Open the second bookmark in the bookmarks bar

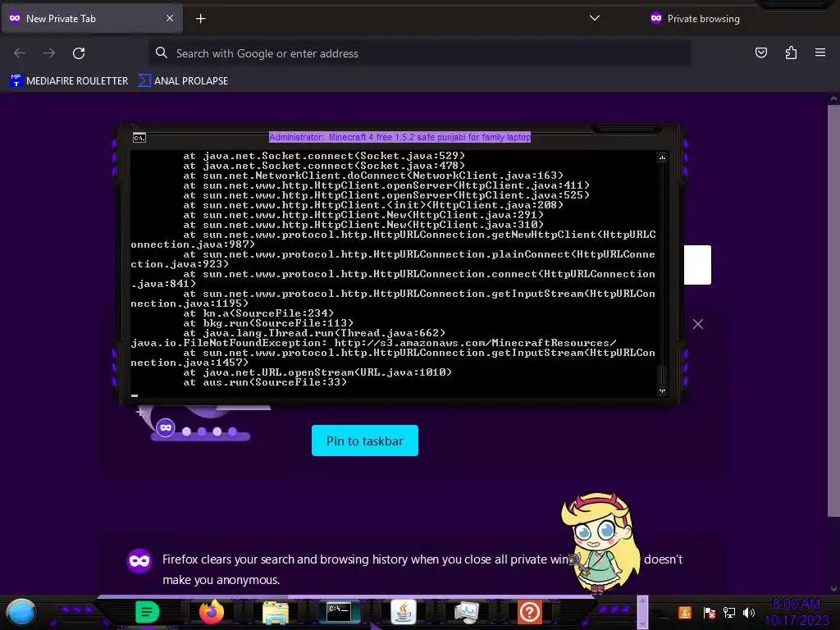183,81
